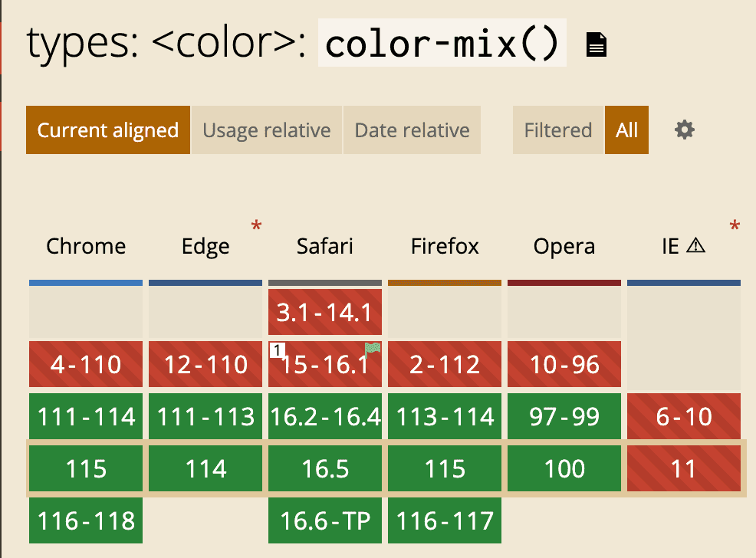Click the warning icon next to IE
756x558 pixels.
click(696, 246)
